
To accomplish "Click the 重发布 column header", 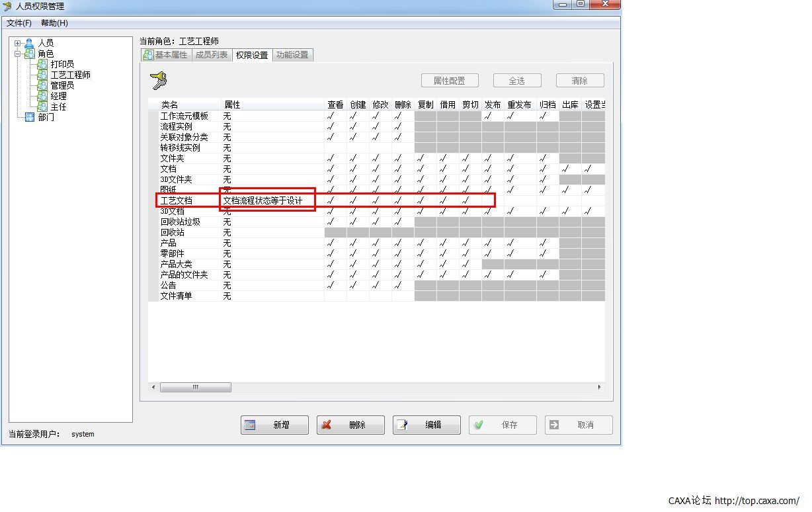I will click(x=520, y=105).
